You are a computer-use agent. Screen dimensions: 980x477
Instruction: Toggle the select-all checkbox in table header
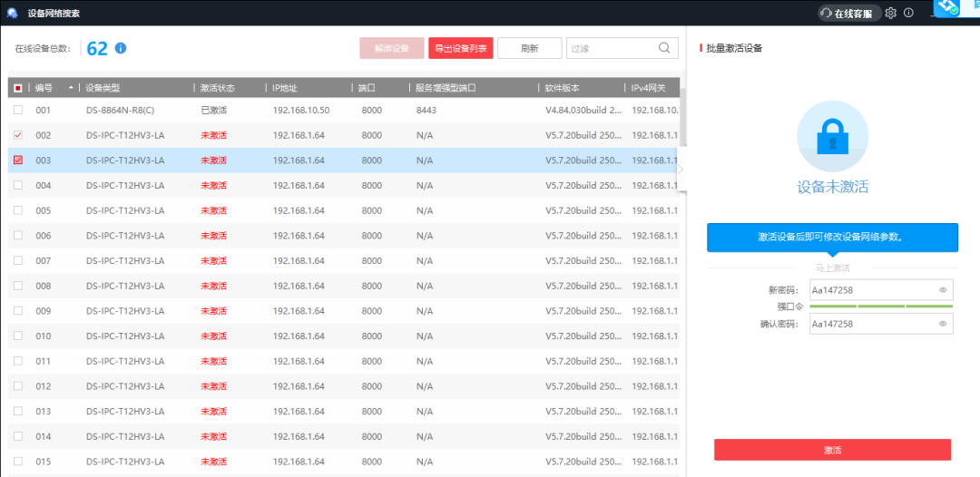point(18,88)
